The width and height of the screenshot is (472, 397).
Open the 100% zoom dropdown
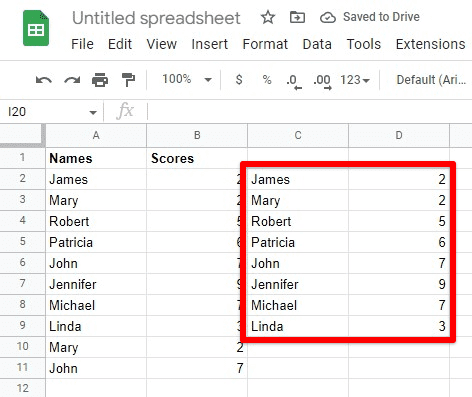tap(187, 80)
